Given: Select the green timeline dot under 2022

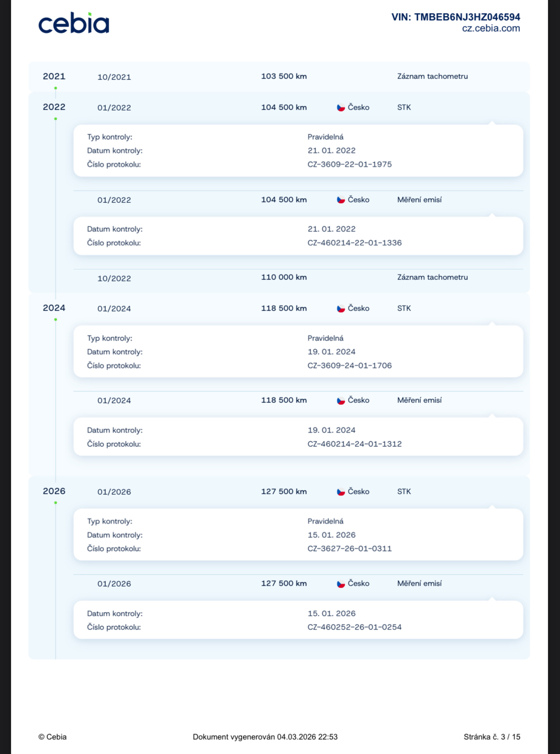Looking at the screenshot, I should tap(56, 119).
